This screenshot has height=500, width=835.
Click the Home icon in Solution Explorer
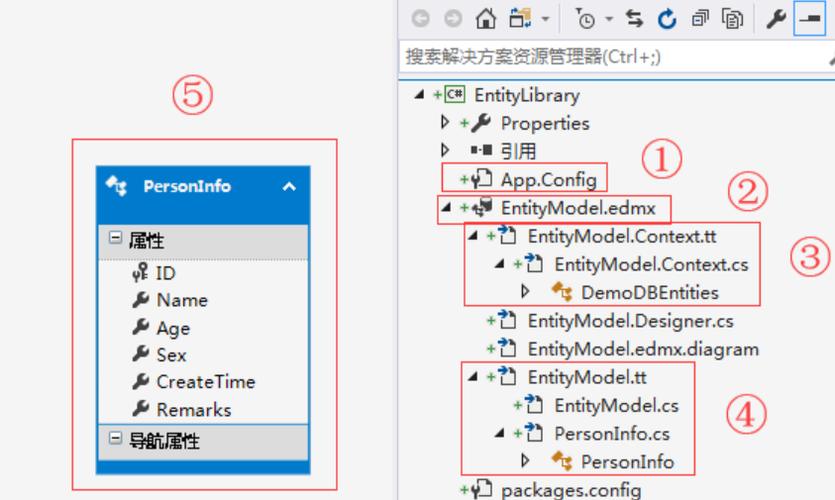486,19
